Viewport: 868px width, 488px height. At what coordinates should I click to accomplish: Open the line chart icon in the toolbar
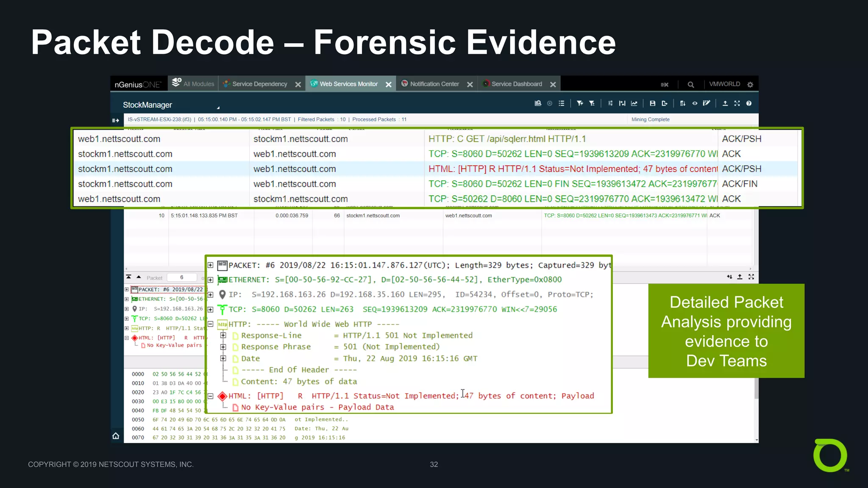click(x=634, y=103)
